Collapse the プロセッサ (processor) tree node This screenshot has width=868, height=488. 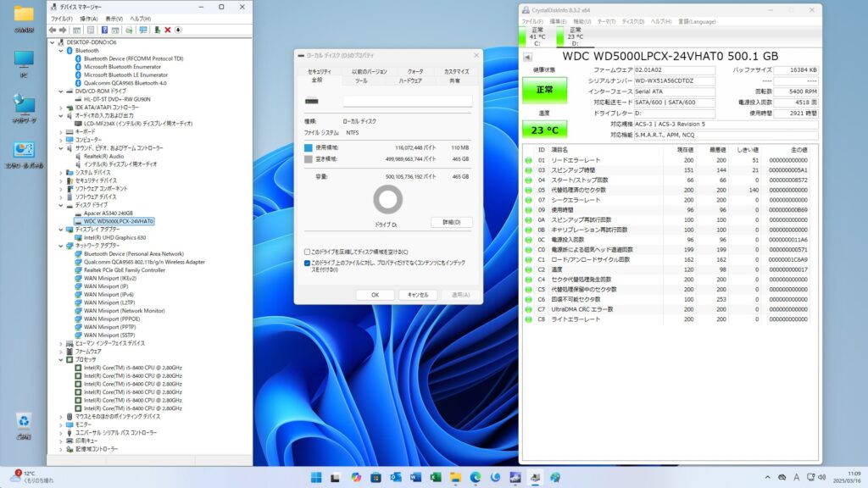click(x=61, y=359)
